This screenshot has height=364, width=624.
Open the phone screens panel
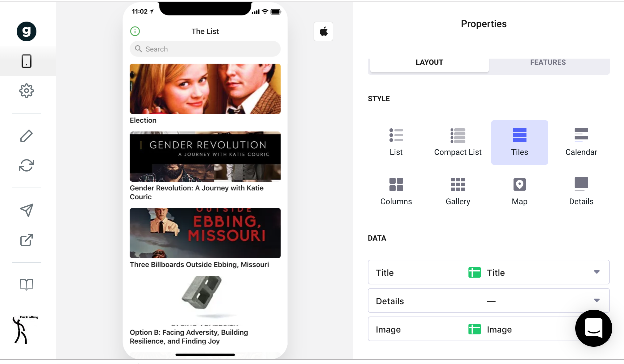pos(27,61)
